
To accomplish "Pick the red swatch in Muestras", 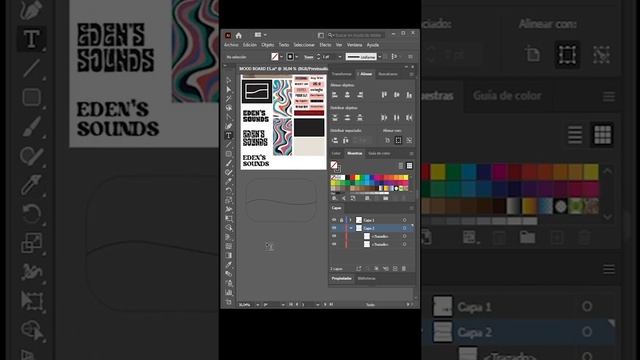I will (x=352, y=177).
